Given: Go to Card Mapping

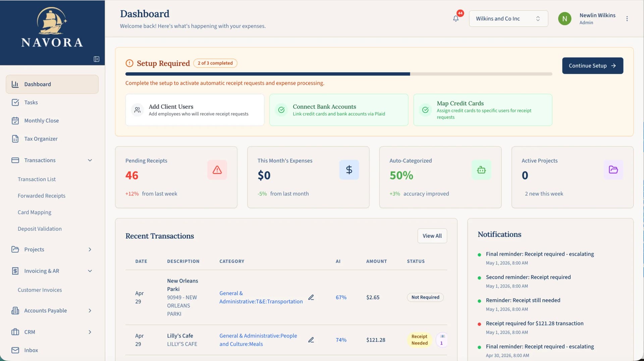Looking at the screenshot, I should point(34,212).
